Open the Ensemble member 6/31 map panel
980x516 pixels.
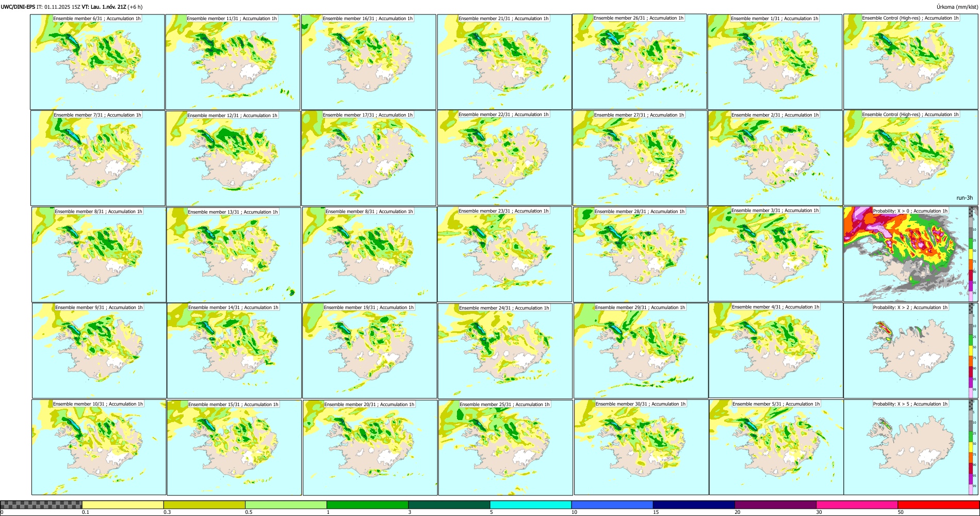pyautogui.click(x=97, y=62)
